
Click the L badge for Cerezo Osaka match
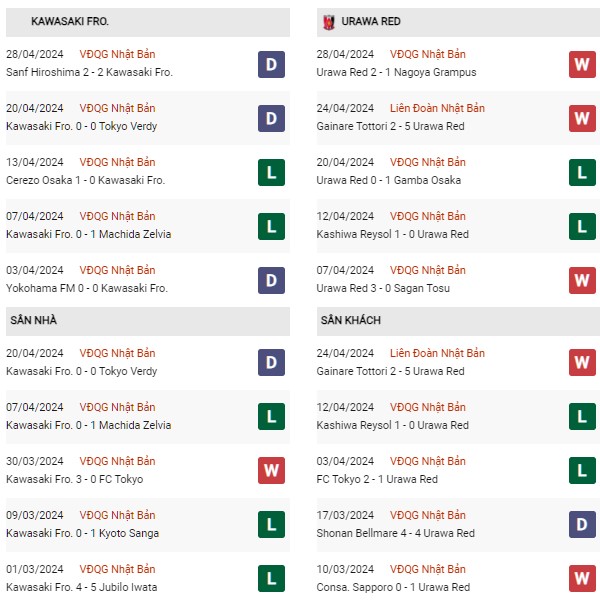(271, 173)
